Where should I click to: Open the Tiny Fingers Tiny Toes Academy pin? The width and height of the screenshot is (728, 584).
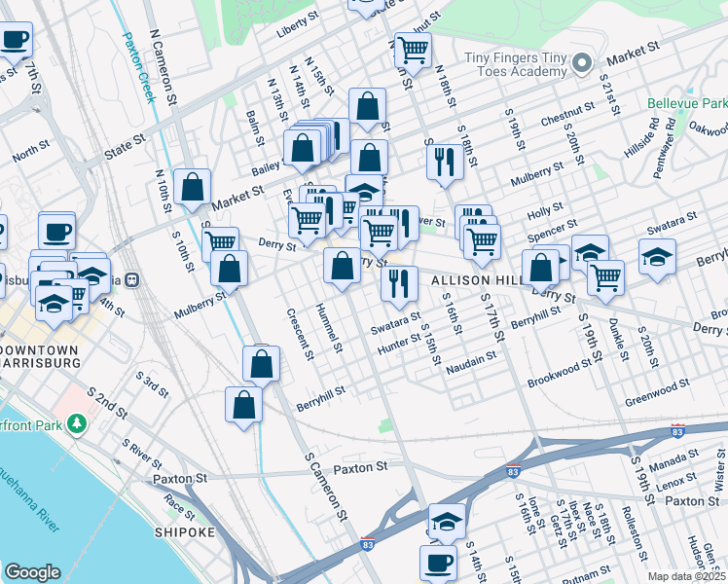coord(581,63)
